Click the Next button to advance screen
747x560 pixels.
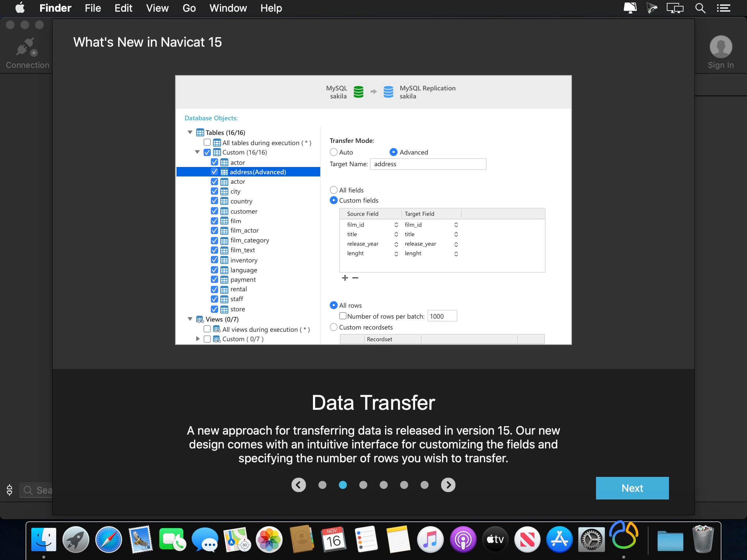tap(632, 488)
